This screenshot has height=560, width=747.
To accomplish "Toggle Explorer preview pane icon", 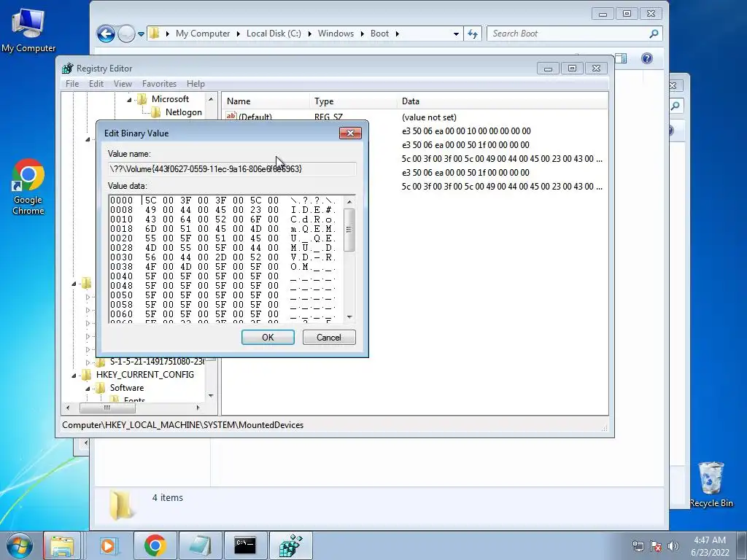I will (622, 58).
